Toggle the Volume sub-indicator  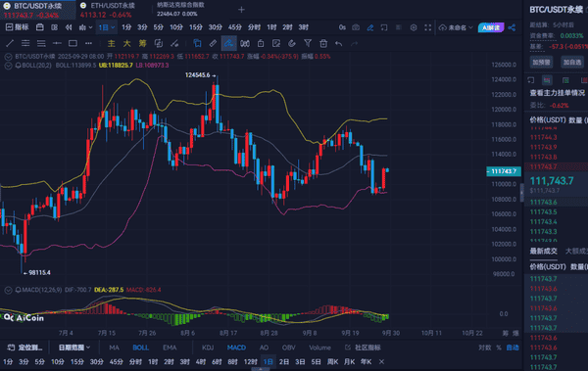coord(319,348)
